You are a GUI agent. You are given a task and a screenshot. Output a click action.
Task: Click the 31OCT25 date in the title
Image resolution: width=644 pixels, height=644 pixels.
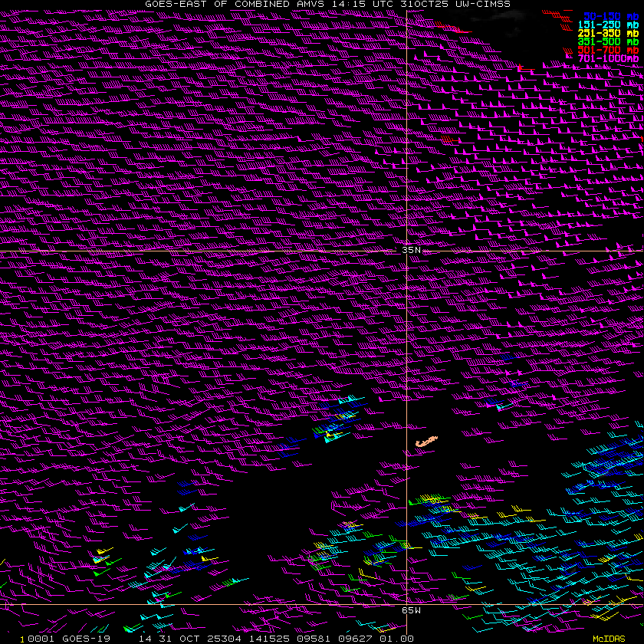pos(424,4)
